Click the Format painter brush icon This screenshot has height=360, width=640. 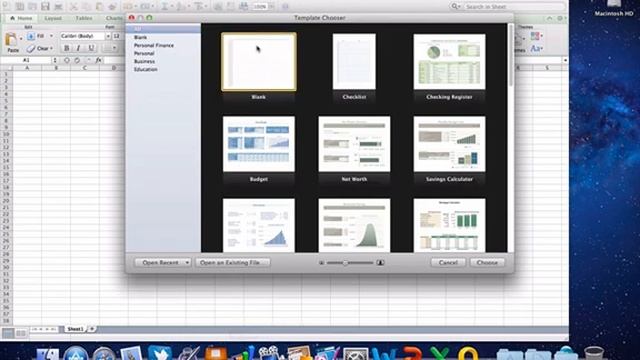click(x=113, y=7)
